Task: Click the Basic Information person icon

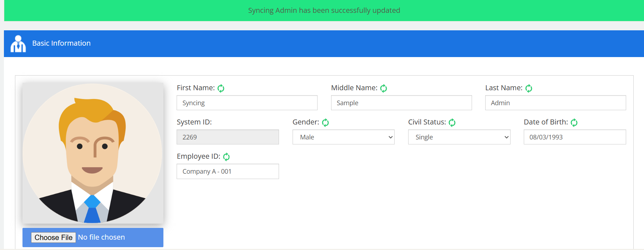Action: [x=18, y=44]
